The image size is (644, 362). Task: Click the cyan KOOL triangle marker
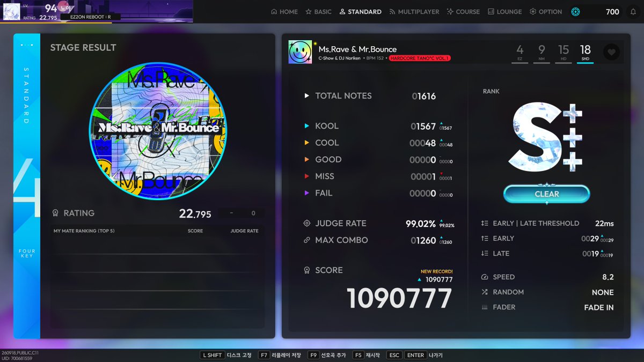307,126
